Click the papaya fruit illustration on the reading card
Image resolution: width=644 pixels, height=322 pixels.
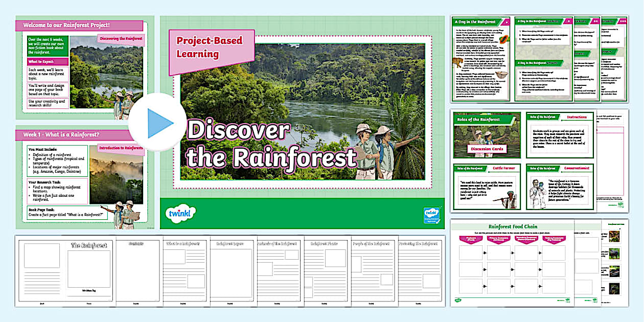503,39
